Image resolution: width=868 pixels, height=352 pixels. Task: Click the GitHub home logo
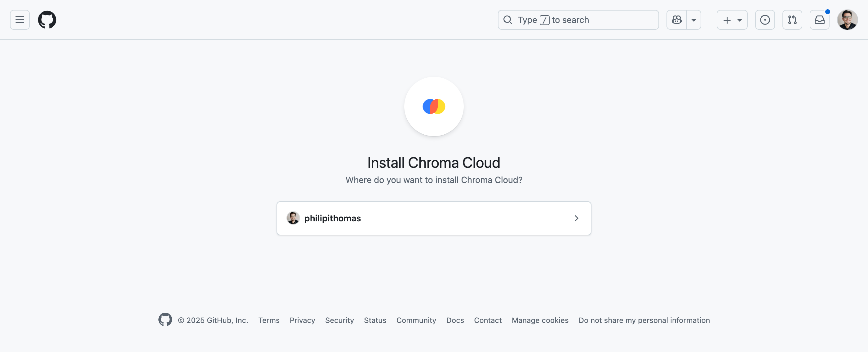pos(47,20)
